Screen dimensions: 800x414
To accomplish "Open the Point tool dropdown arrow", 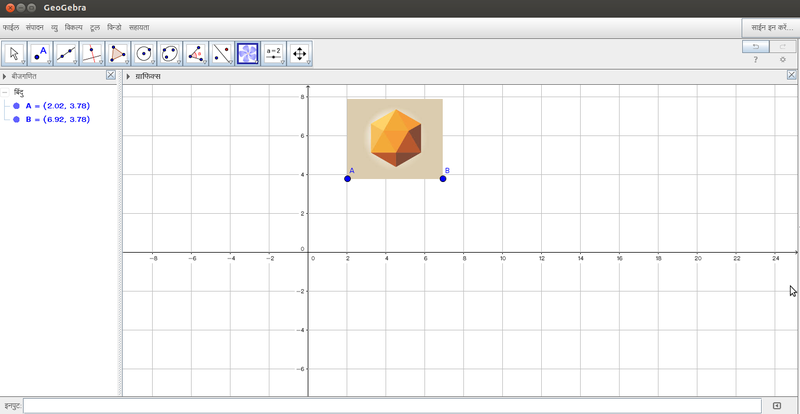I will pyautogui.click(x=49, y=63).
